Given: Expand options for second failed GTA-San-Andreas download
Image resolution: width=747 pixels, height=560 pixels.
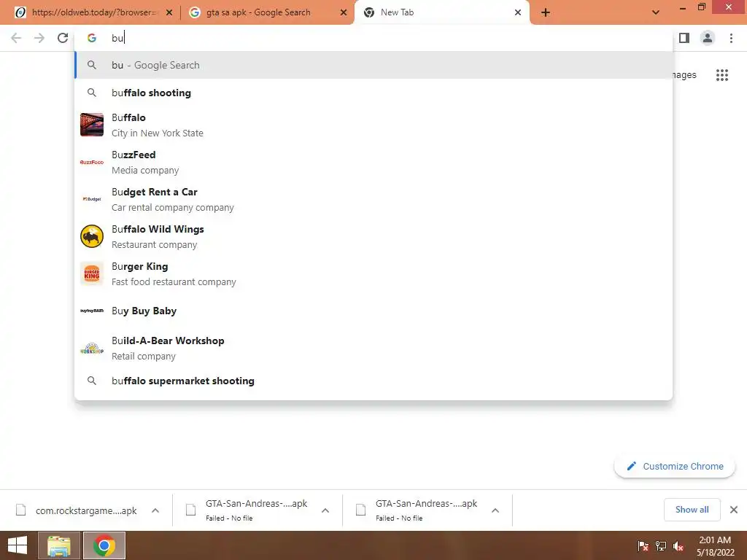Looking at the screenshot, I should click(x=495, y=510).
